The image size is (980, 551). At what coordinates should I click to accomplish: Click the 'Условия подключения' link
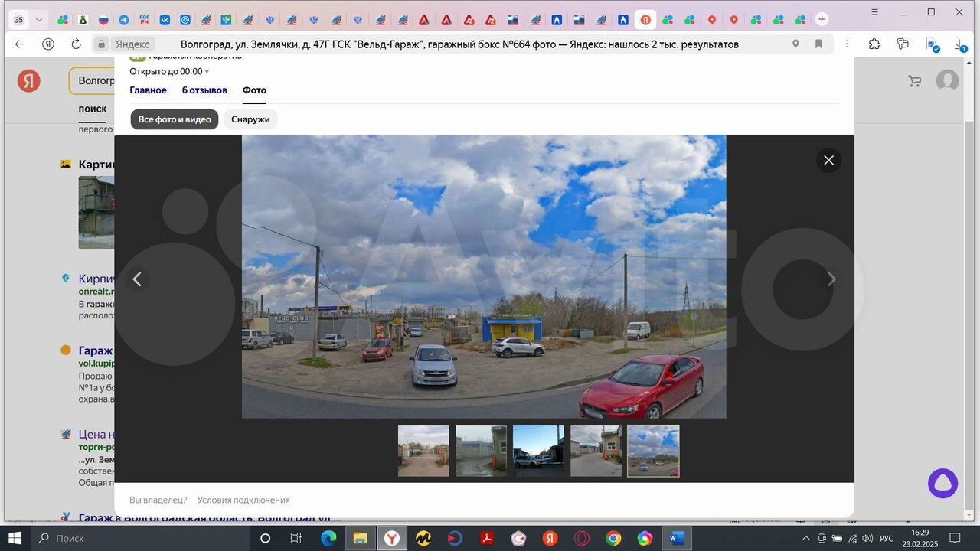pyautogui.click(x=243, y=500)
